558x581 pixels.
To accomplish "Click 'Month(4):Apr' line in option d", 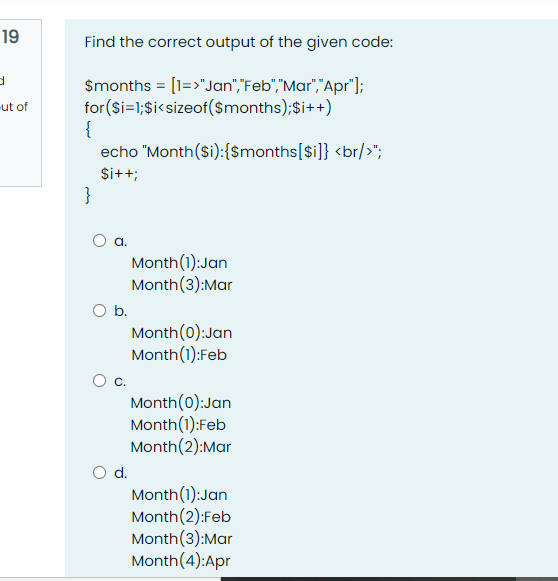I will coord(181,561).
